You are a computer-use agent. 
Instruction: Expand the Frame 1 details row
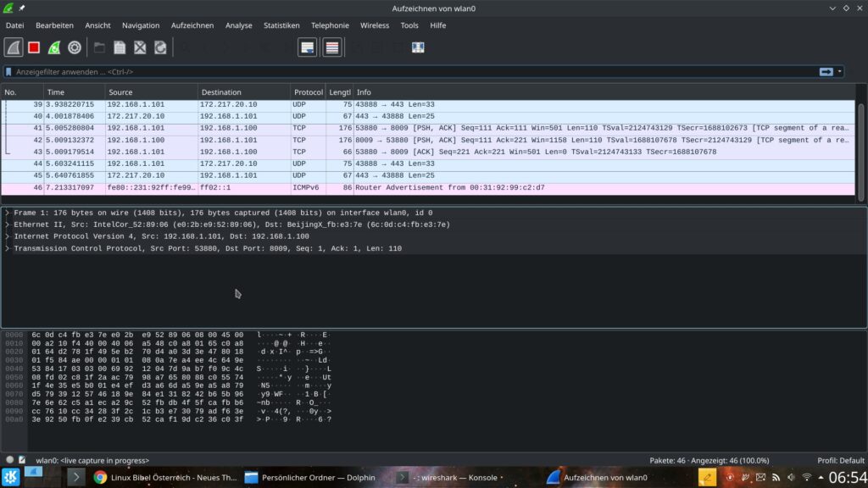click(x=7, y=213)
